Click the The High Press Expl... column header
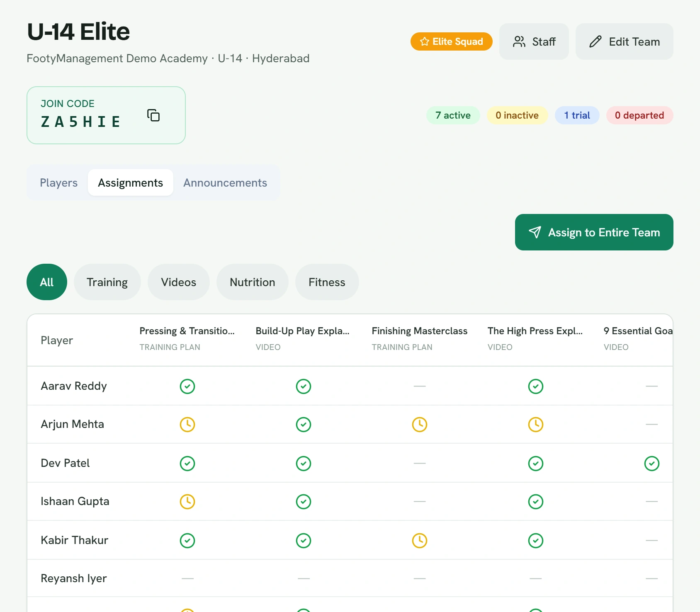Screen dimensions: 700x612 [535, 339]
